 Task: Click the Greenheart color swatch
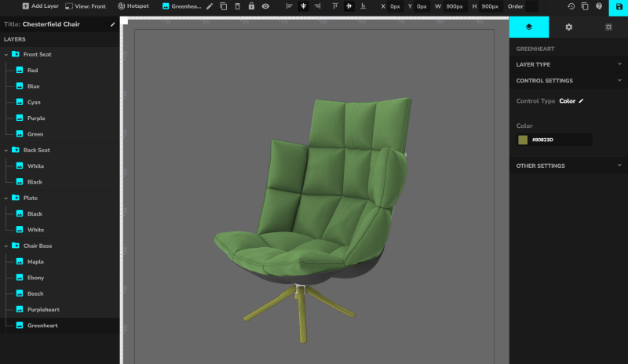point(523,140)
